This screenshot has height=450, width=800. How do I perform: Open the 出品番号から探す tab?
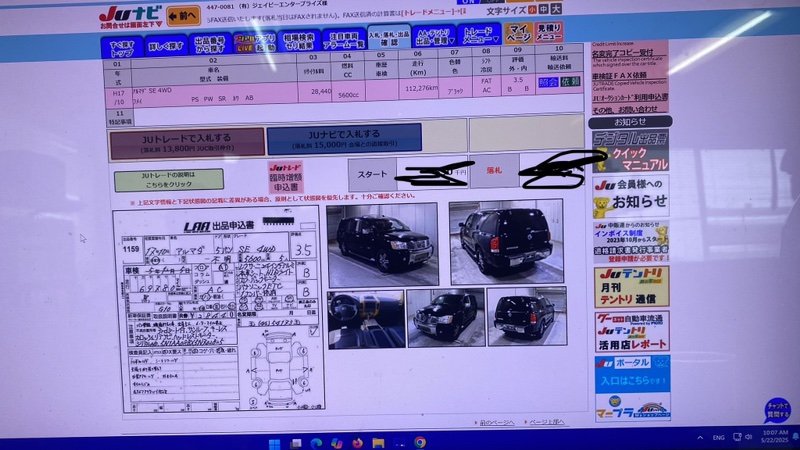tap(210, 44)
